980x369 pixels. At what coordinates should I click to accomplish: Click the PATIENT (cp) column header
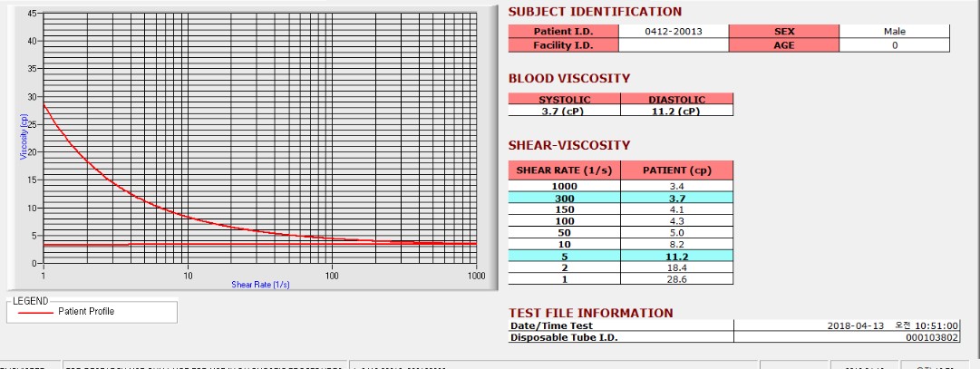coord(677,170)
